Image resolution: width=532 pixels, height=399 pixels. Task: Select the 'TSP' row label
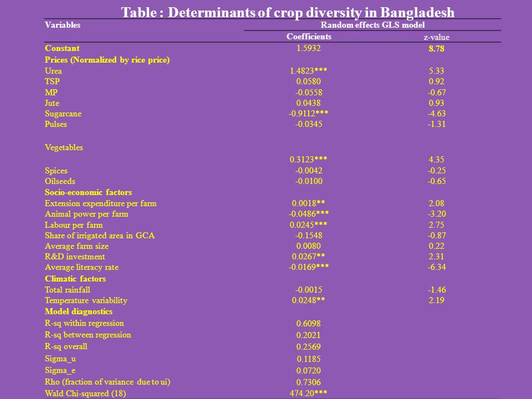[52, 81]
